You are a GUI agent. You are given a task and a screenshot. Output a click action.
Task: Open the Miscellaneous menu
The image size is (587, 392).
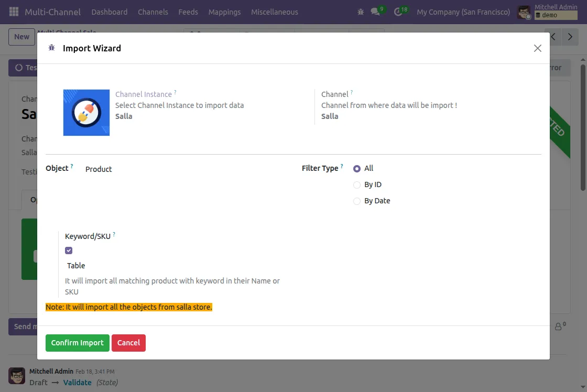click(275, 12)
